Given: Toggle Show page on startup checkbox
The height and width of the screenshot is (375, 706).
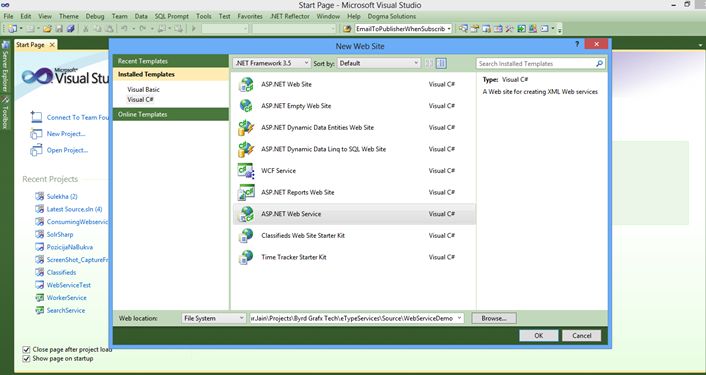Looking at the screenshot, I should (26, 359).
